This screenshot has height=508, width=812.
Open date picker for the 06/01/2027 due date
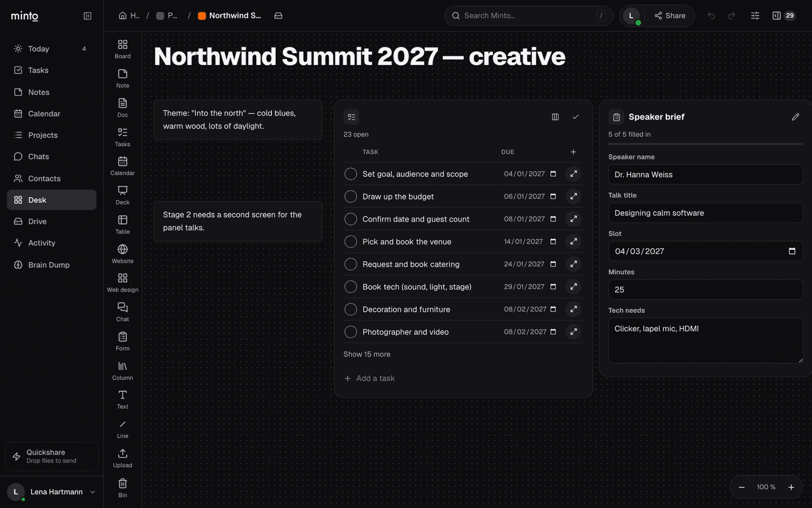[553, 196]
